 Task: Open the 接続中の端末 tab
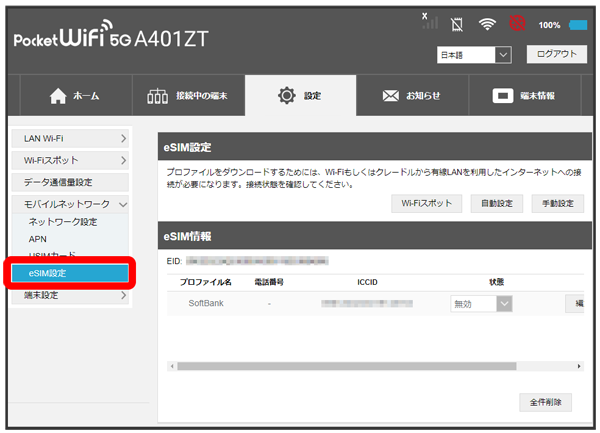click(187, 96)
